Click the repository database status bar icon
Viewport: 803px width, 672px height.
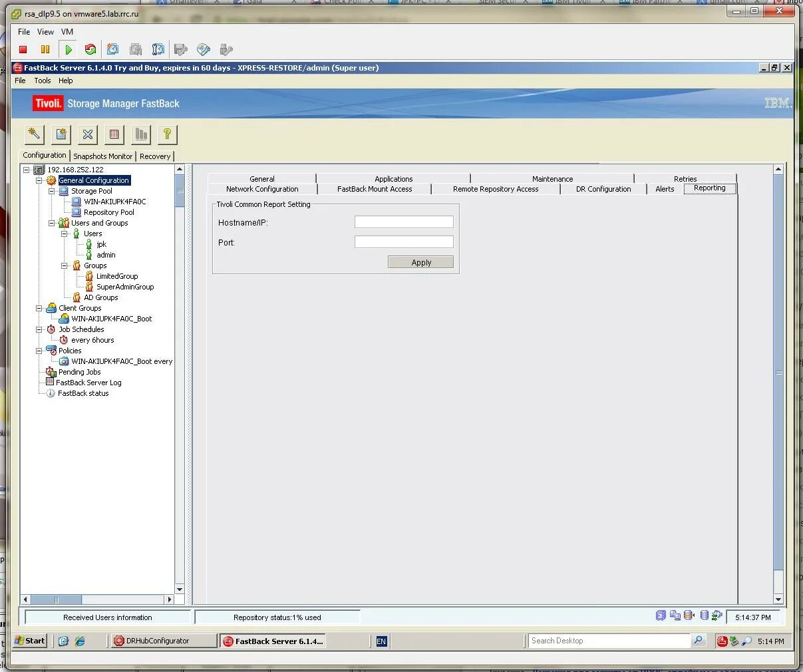coord(703,615)
